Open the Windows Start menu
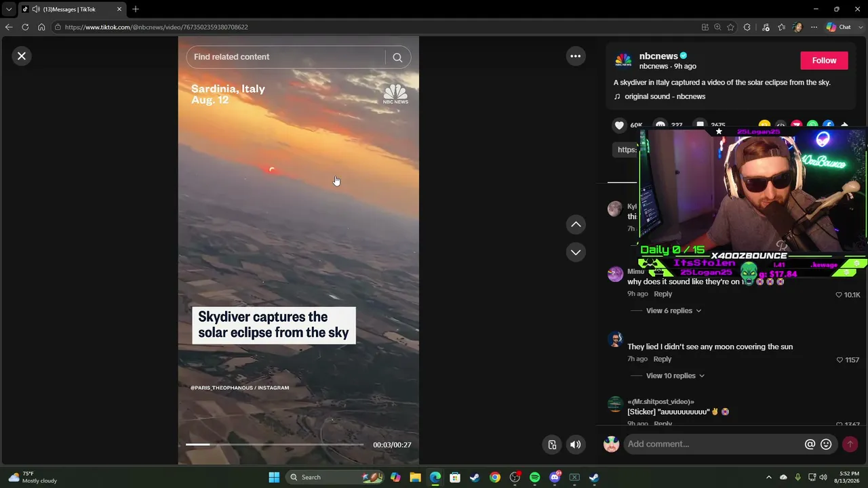The height and width of the screenshot is (488, 868). (274, 477)
